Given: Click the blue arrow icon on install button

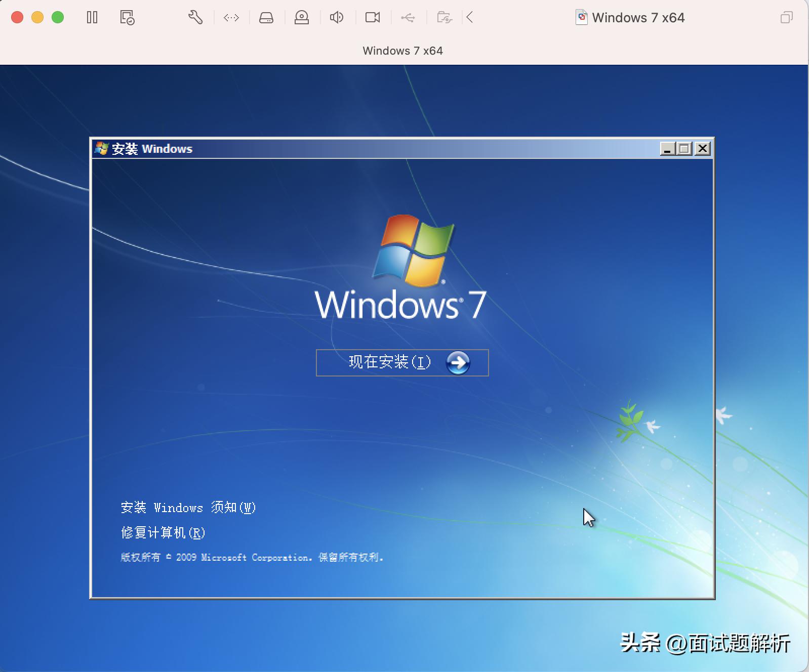Looking at the screenshot, I should [x=458, y=362].
